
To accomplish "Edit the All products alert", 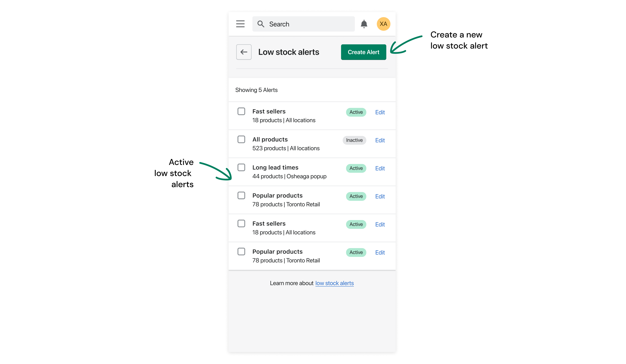I will pos(380,140).
